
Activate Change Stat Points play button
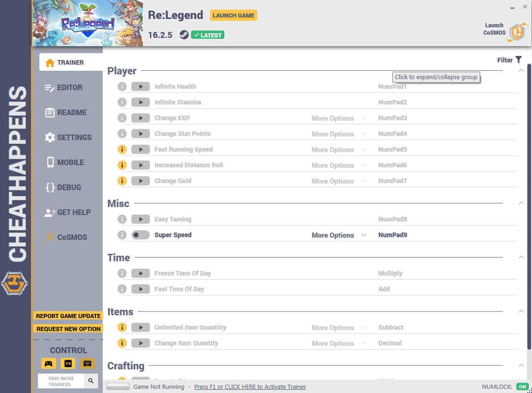pyautogui.click(x=141, y=134)
